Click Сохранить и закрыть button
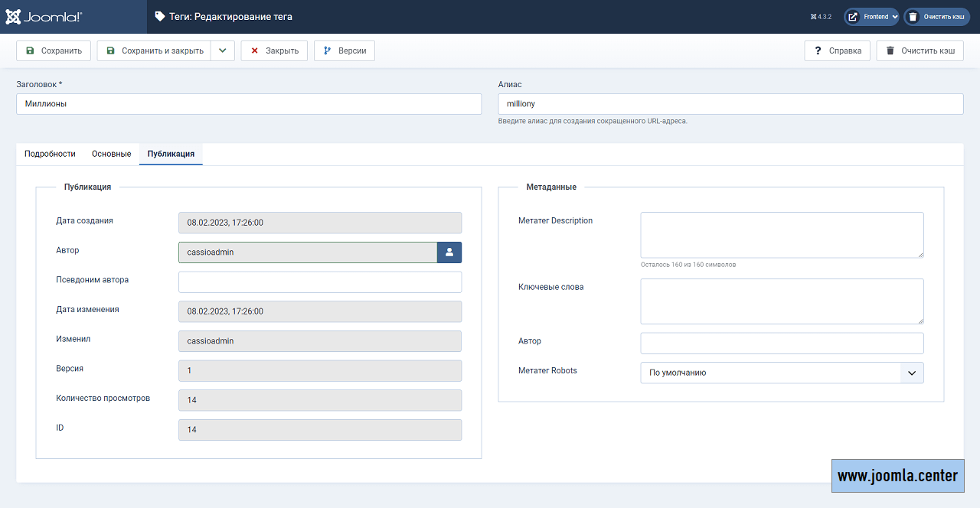980x508 pixels. click(155, 51)
